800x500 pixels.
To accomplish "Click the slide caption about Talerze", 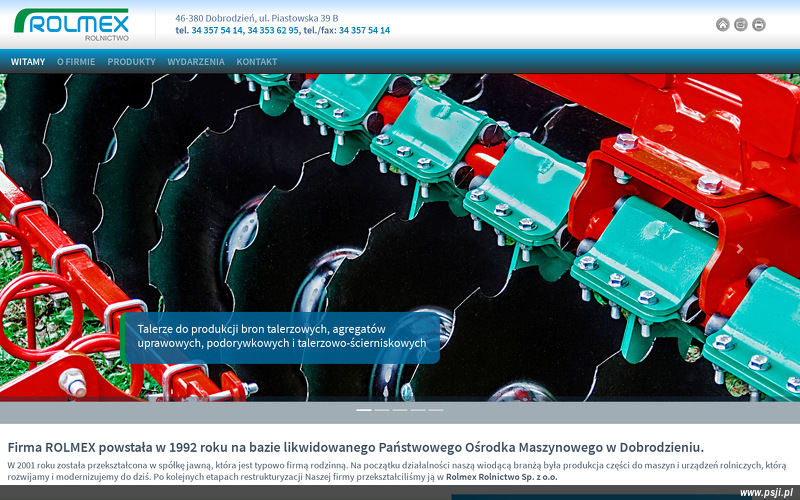I will 281,338.
